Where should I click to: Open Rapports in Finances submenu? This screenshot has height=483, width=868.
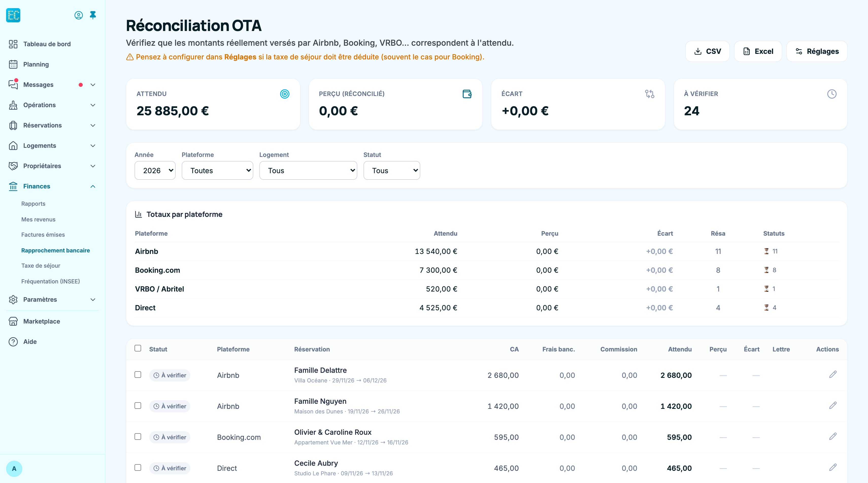[x=33, y=204]
